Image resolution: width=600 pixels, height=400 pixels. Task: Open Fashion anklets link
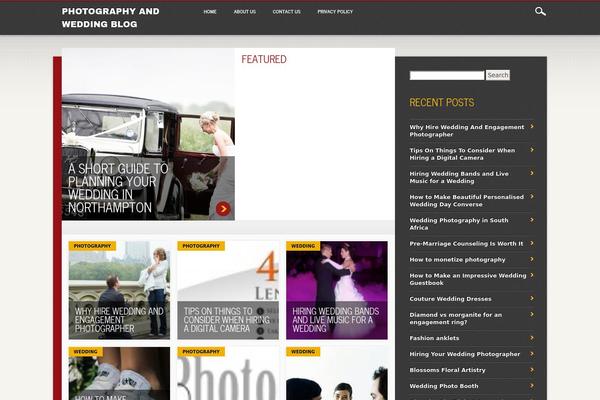point(434,338)
